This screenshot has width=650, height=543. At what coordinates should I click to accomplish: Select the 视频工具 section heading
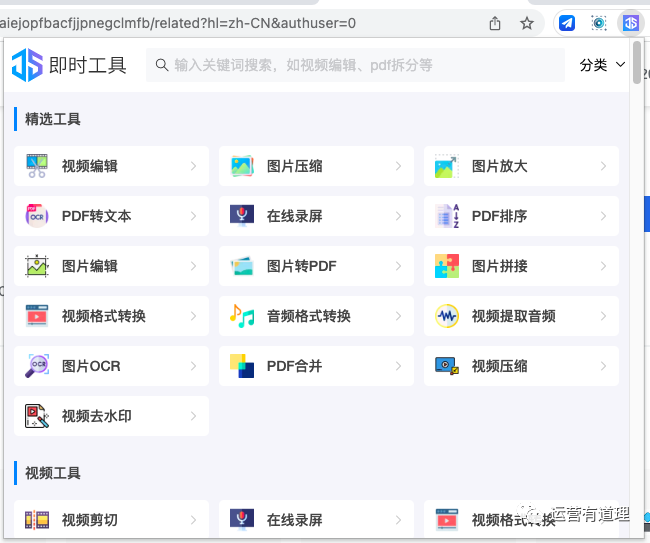click(53, 473)
